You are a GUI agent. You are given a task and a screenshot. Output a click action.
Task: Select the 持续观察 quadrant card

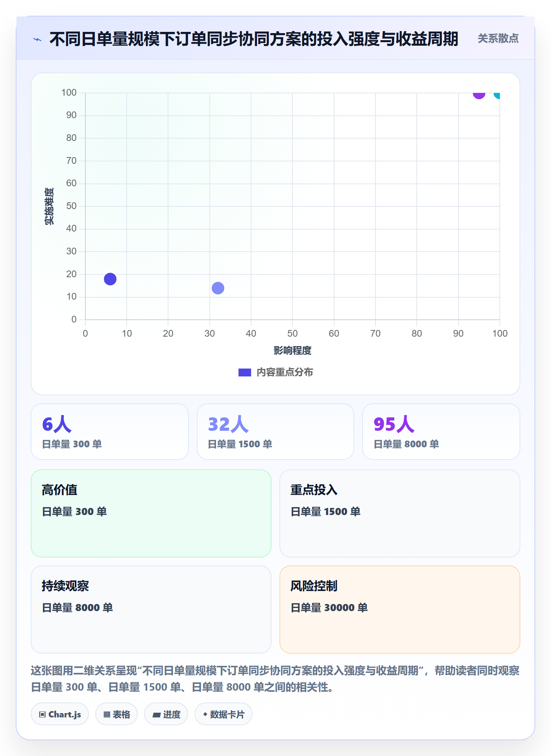pos(151,610)
